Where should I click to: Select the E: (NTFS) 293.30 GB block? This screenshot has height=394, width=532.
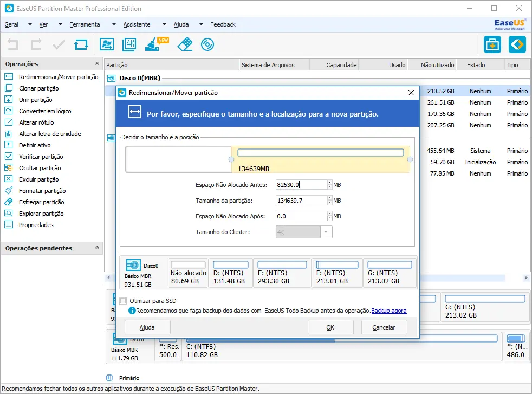(x=282, y=273)
